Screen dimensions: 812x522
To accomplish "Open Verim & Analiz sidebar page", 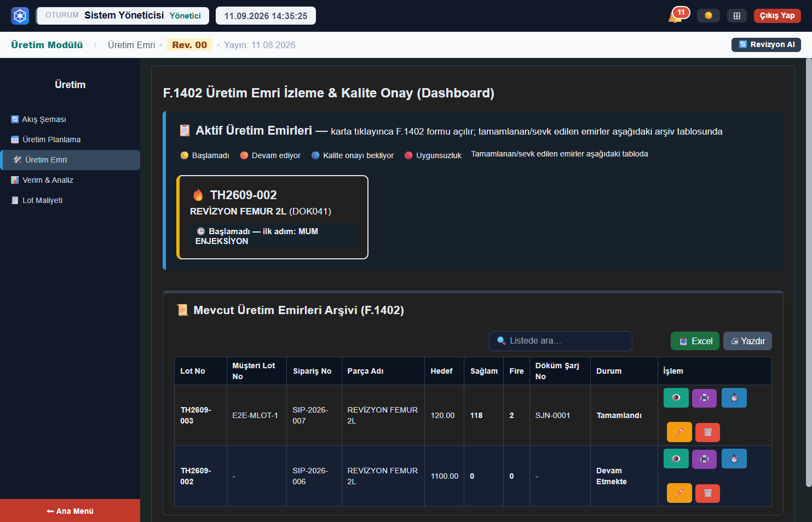I will click(70, 180).
